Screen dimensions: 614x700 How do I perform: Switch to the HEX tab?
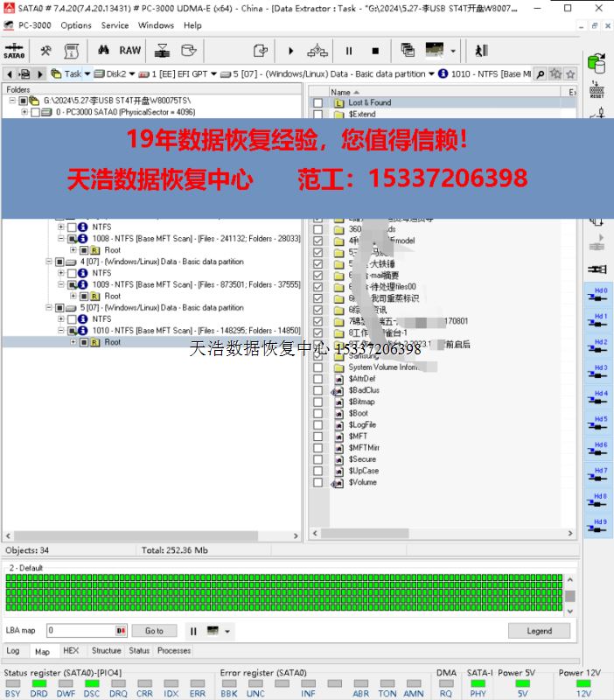point(71,651)
